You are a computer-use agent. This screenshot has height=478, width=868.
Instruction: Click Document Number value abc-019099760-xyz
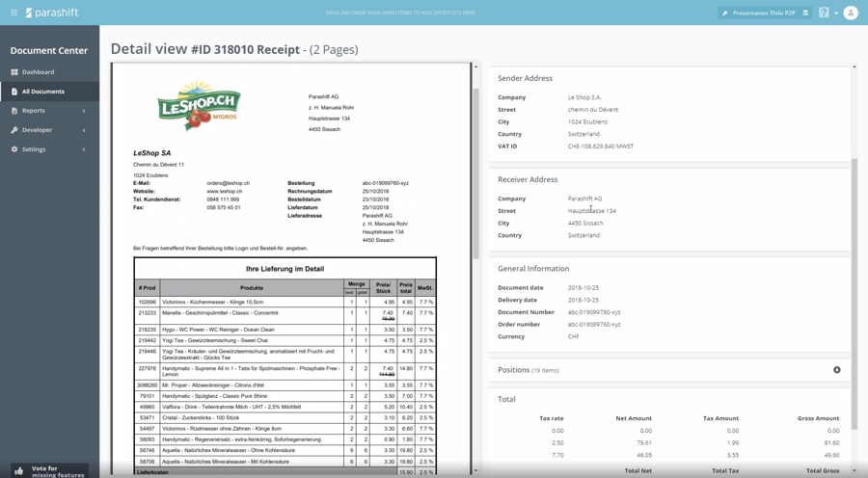click(594, 312)
